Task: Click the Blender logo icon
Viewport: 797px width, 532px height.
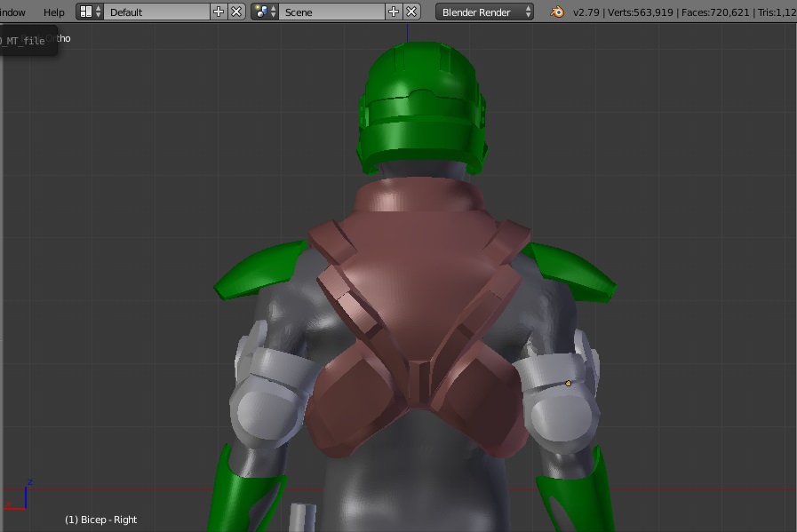Action: pos(556,12)
